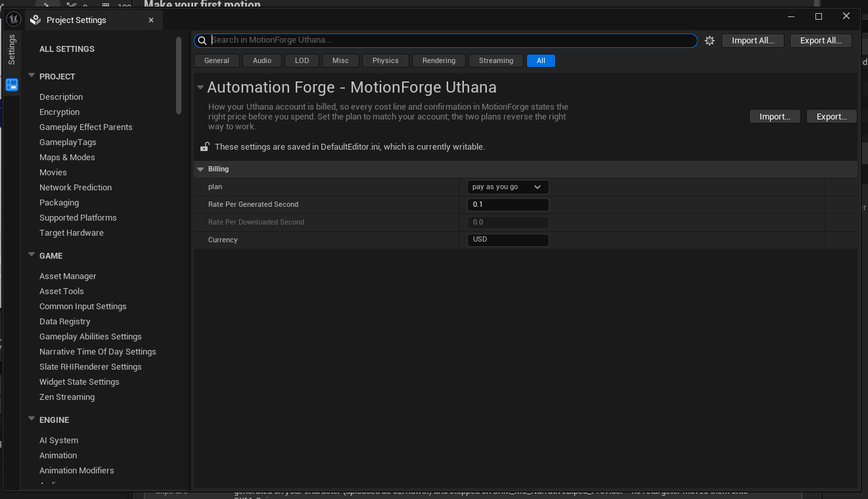This screenshot has width=868, height=499.
Task: Open the Asset Manager settings
Action: [x=68, y=276]
